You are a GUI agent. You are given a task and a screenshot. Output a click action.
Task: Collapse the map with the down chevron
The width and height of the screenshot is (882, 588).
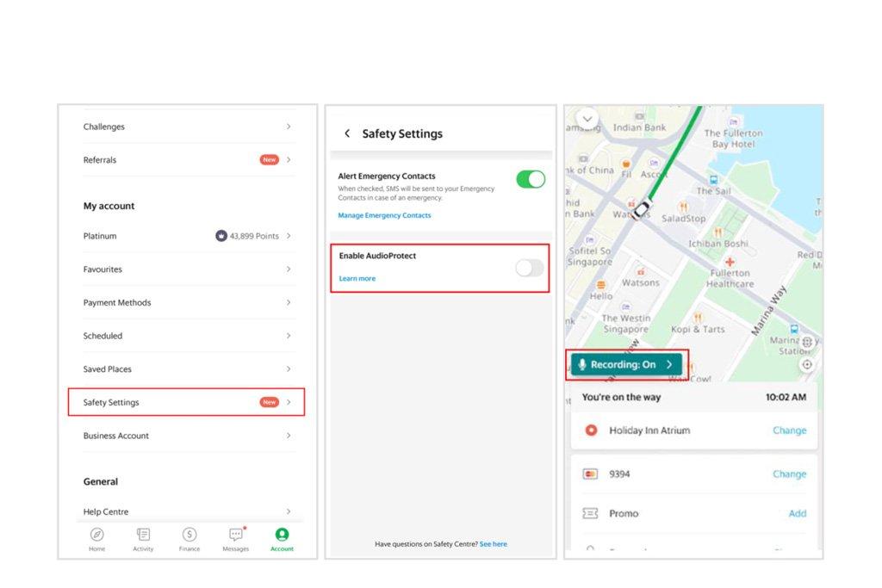tap(587, 119)
